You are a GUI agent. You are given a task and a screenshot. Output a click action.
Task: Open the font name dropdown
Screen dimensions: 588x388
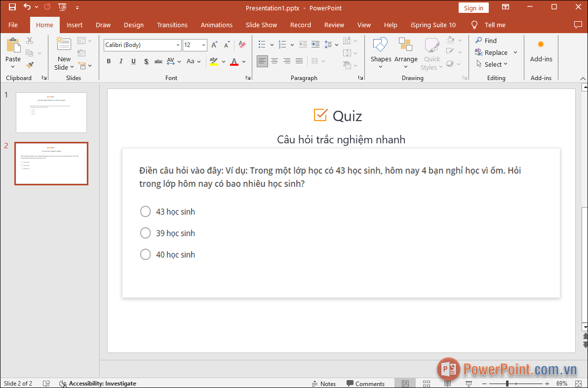point(178,45)
